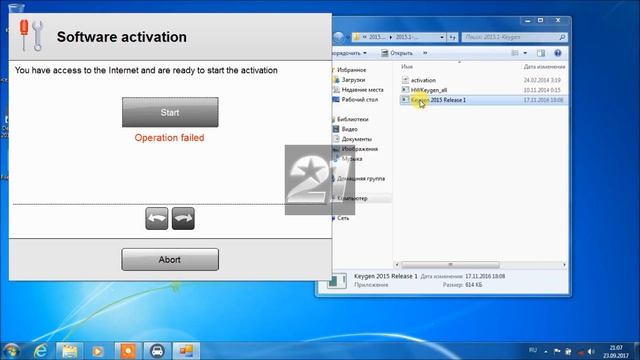Sort by the Имя column header
Viewport: 640px width, 360px height.
coord(407,67)
